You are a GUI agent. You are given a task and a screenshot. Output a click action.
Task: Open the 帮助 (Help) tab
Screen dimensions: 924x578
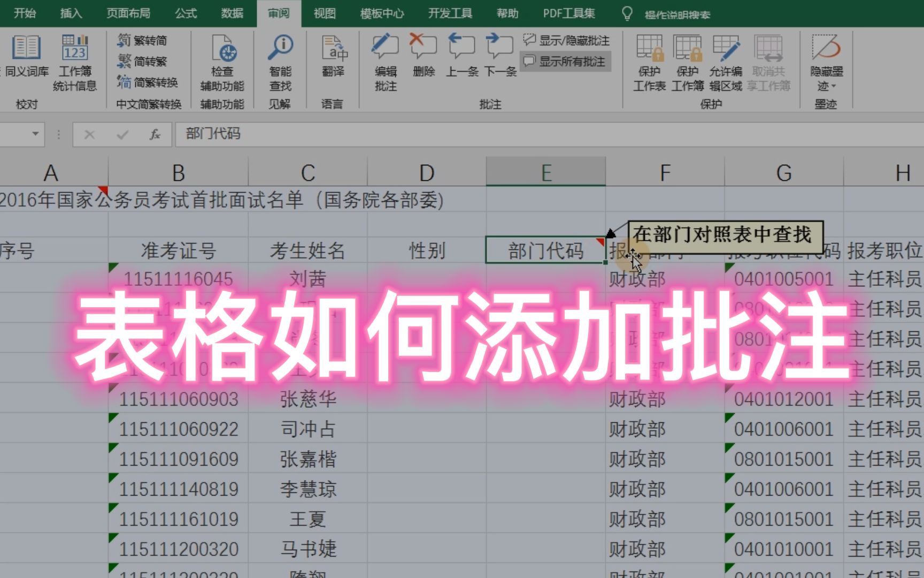[507, 13]
